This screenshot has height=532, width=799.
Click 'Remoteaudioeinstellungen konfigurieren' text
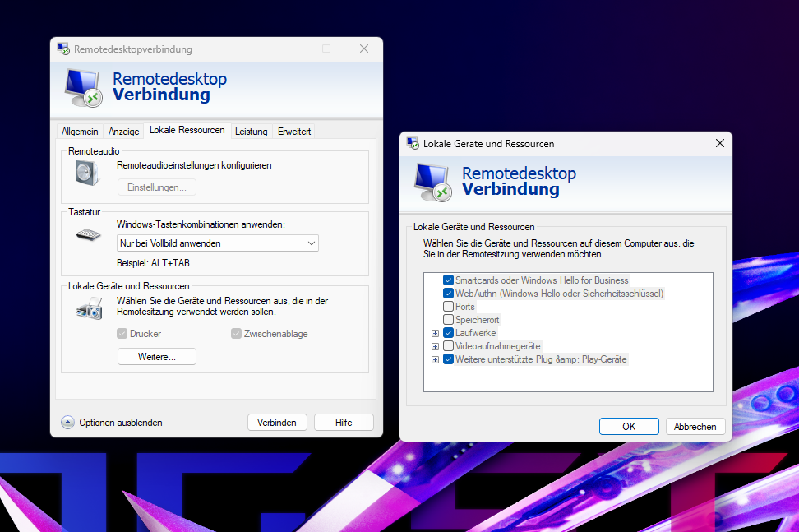point(194,165)
